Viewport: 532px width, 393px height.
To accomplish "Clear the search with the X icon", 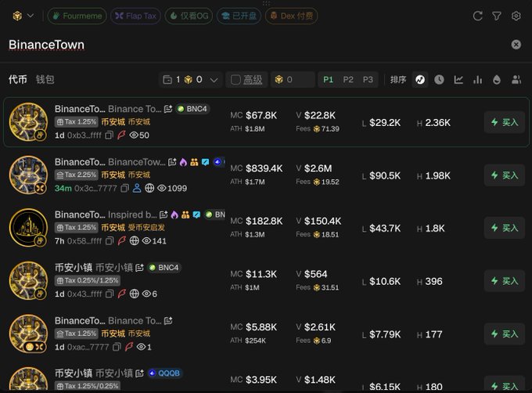I will point(516,45).
